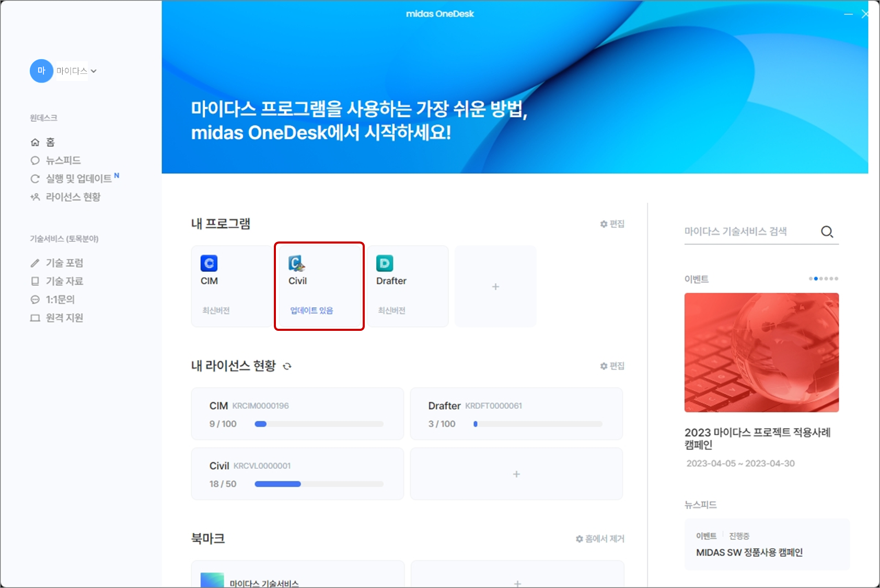
Task: Open the red globe event image
Action: tap(761, 352)
